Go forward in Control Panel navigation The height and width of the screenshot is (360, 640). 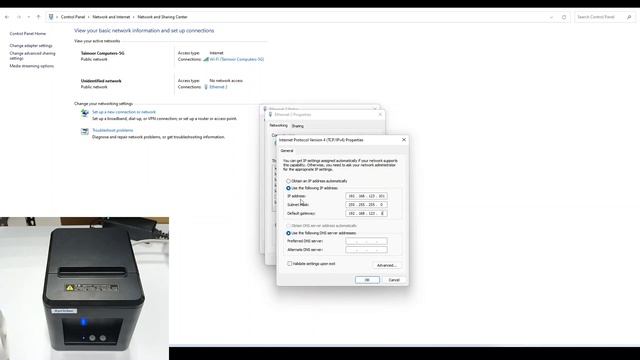[x=19, y=17]
